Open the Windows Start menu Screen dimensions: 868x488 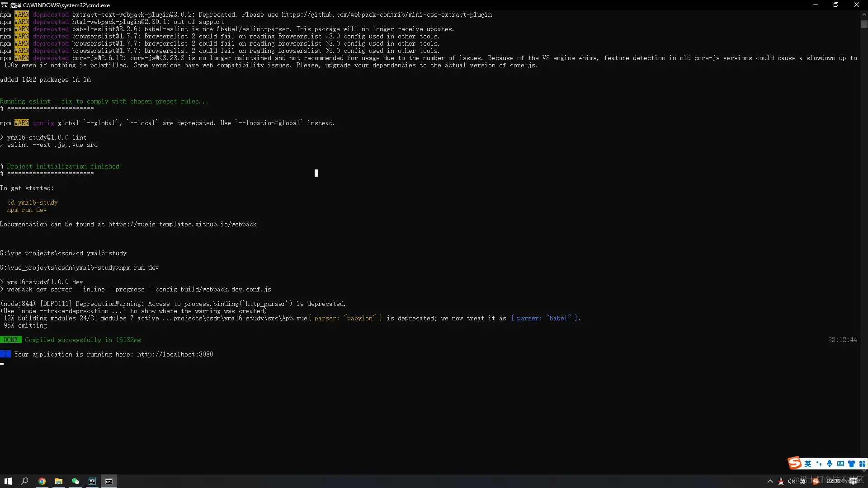8,481
